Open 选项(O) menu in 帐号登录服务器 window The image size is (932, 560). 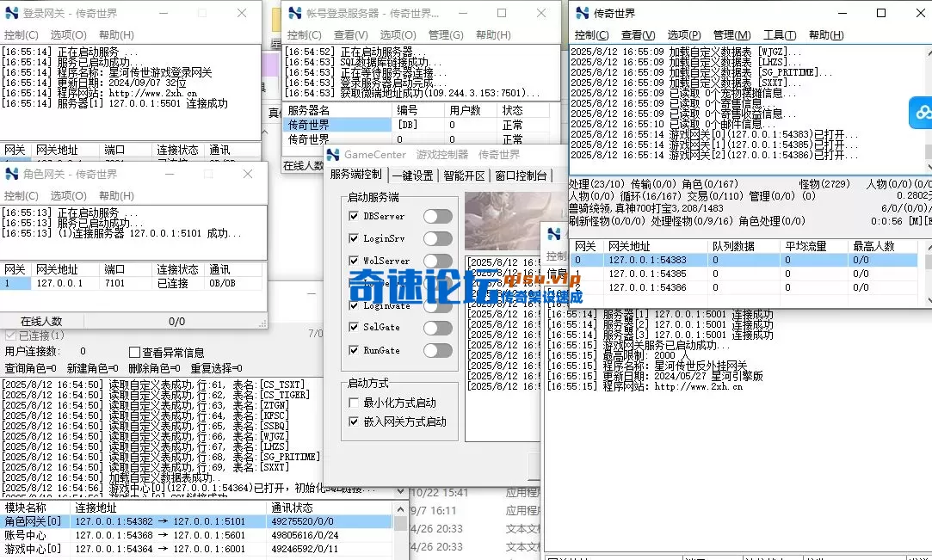pyautogui.click(x=398, y=35)
